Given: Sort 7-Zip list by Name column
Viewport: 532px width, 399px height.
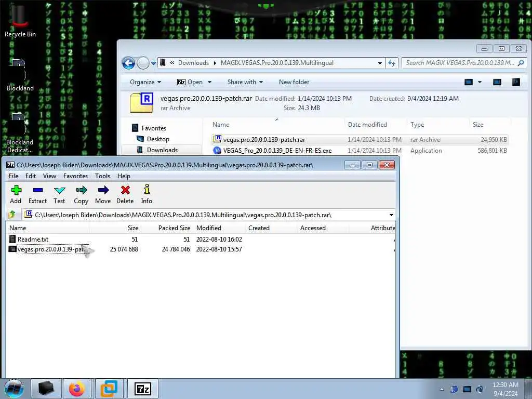Looking at the screenshot, I should [47, 228].
